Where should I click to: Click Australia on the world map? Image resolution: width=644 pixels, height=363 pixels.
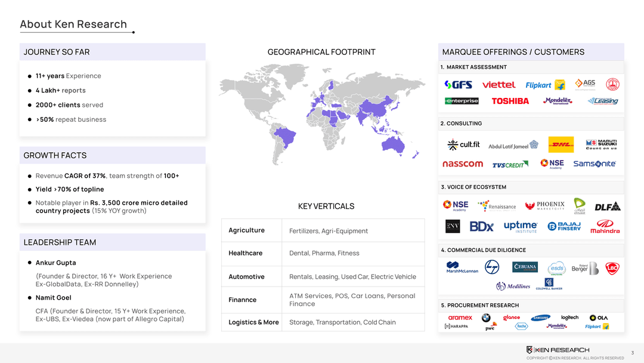click(x=393, y=143)
